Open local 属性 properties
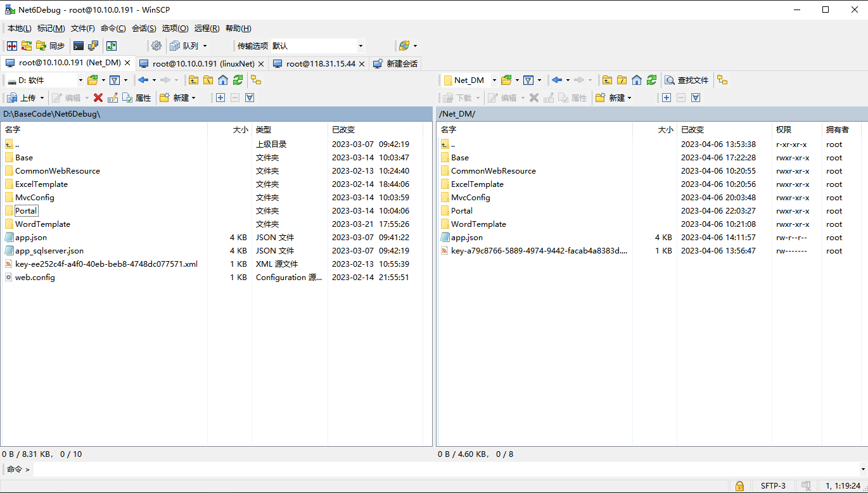This screenshot has width=868, height=493. click(x=137, y=98)
